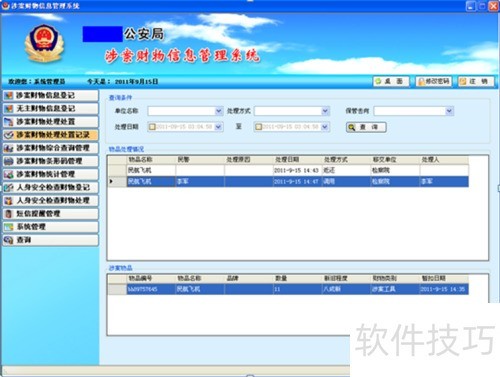Open 短信提醒管理 sidebar item icon
The image size is (500, 377).
click(9, 214)
